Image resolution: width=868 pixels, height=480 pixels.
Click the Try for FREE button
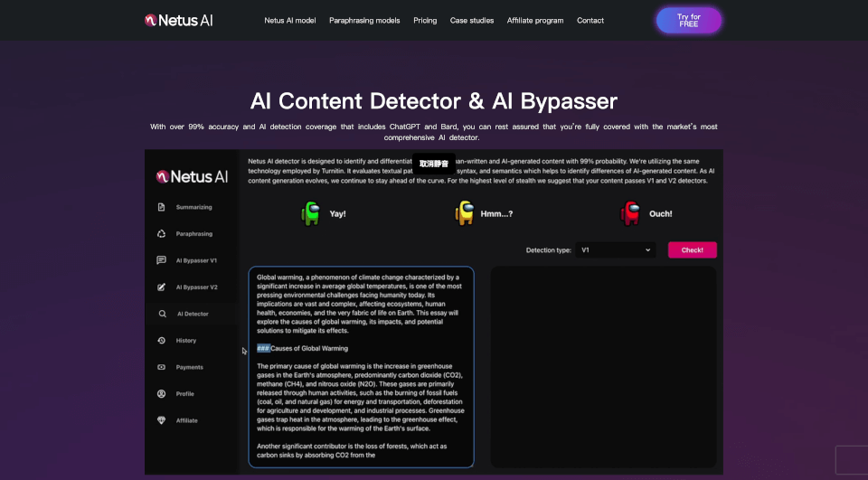tap(689, 21)
